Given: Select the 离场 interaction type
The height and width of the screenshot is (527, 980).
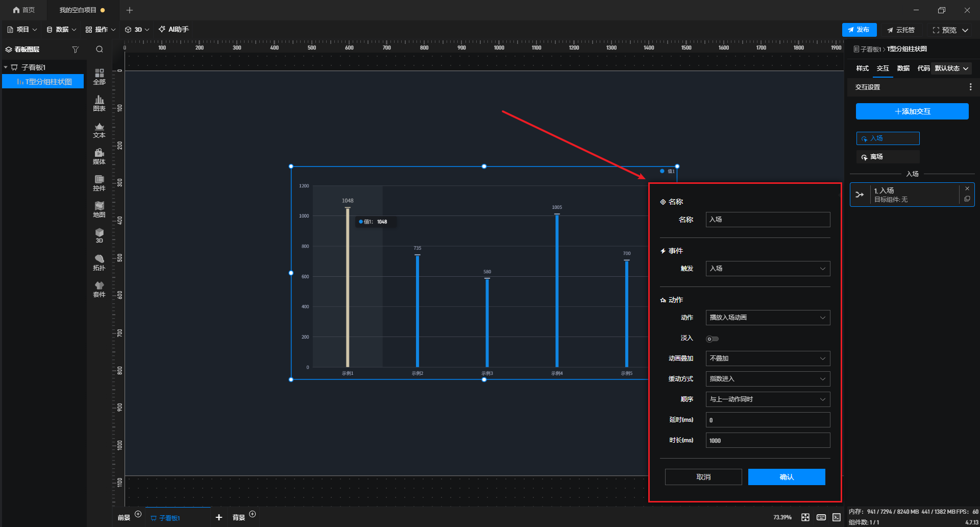Looking at the screenshot, I should [888, 157].
